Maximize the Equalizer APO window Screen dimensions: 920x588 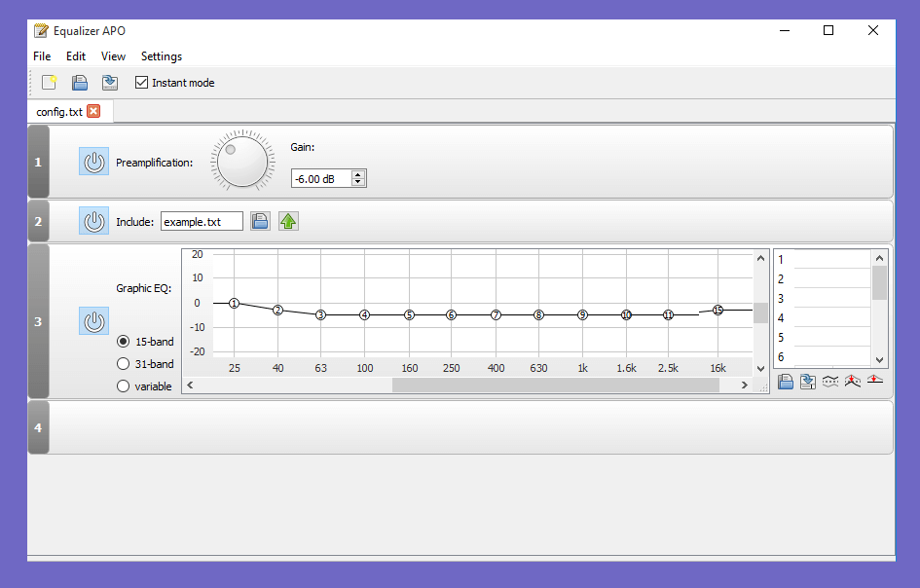[x=828, y=30]
